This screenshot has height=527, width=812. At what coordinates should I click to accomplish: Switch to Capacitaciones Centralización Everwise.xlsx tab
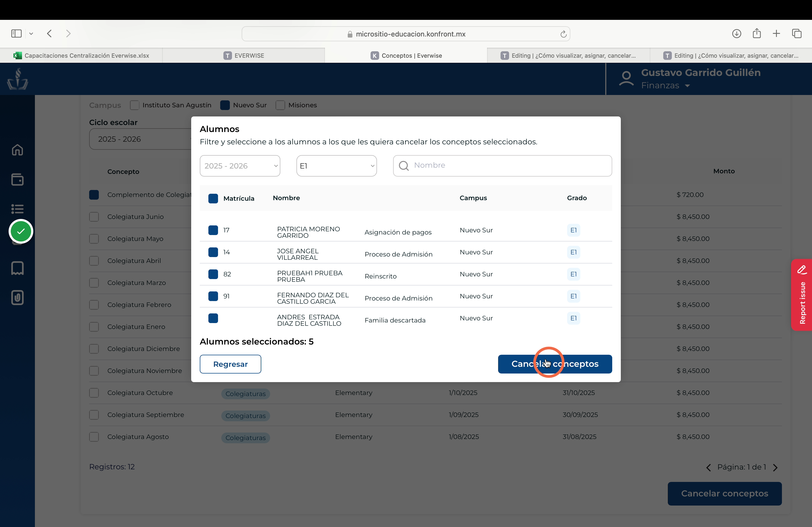pos(81,56)
